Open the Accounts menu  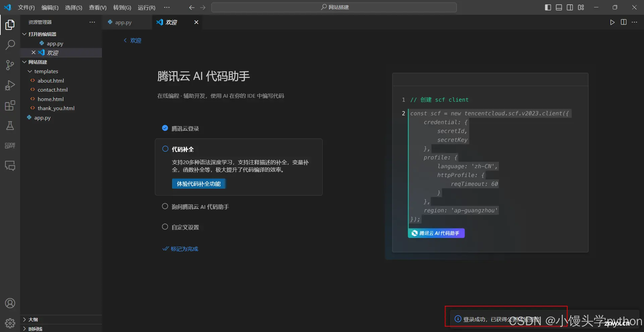10,303
